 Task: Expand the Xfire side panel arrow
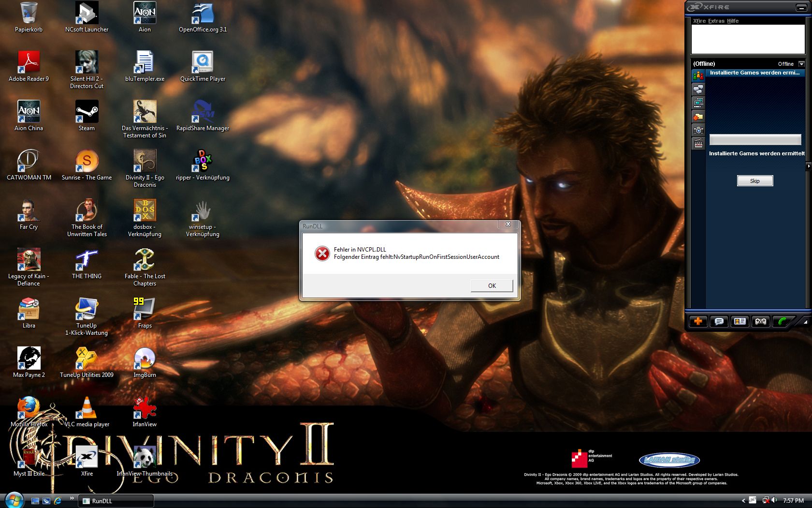point(808,166)
